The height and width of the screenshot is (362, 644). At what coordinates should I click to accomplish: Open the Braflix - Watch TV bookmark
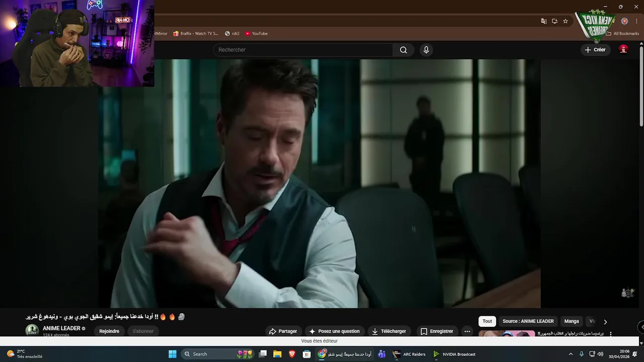click(196, 34)
